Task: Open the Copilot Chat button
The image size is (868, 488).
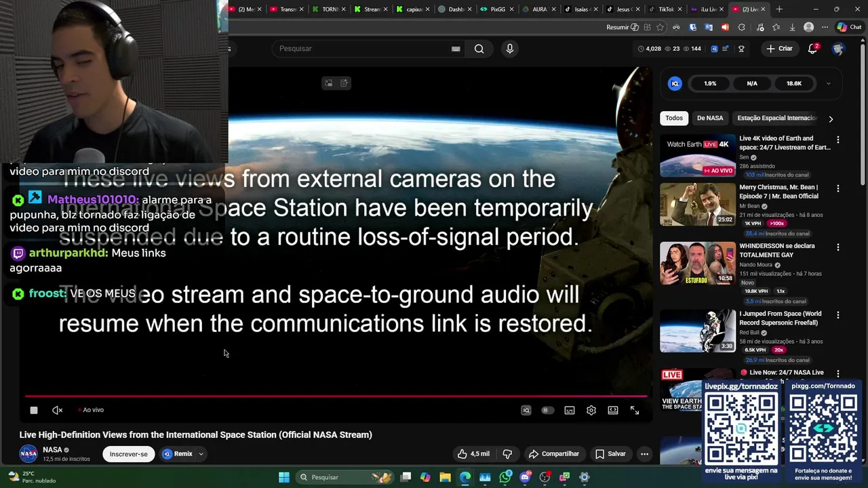Action: click(849, 27)
